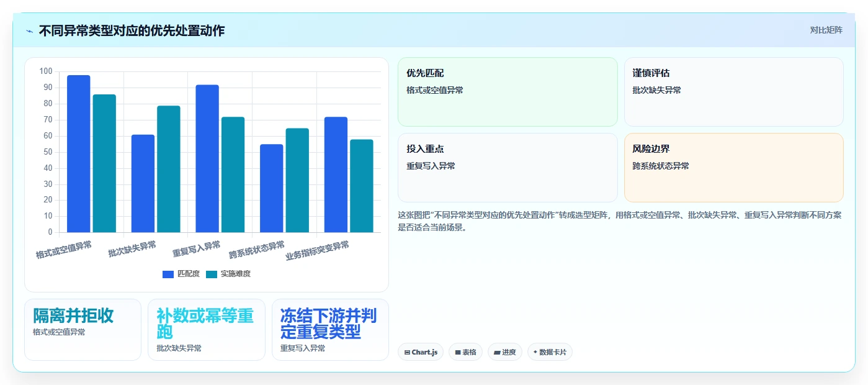
Task: Click the 格式或空值异常 x-axis label
Action: click(x=64, y=250)
